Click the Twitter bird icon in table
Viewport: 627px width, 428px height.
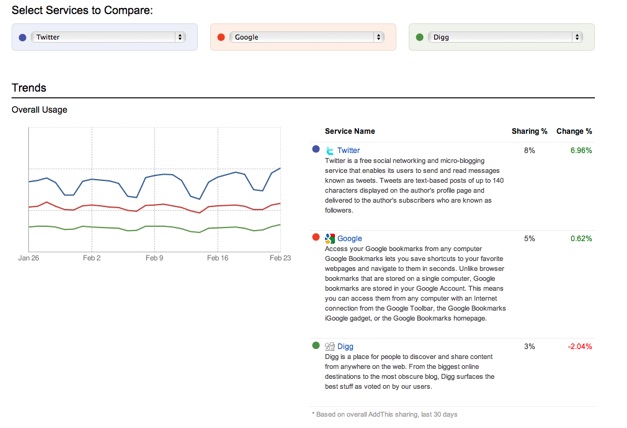(x=330, y=151)
